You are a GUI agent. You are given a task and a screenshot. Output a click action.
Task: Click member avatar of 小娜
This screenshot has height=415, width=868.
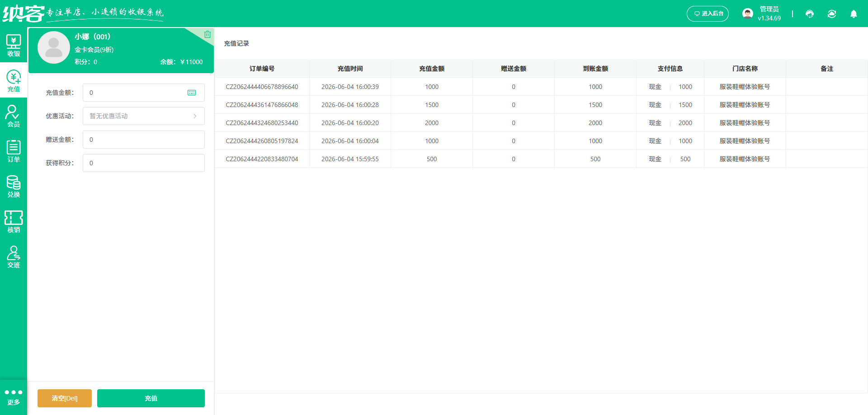pyautogui.click(x=54, y=47)
